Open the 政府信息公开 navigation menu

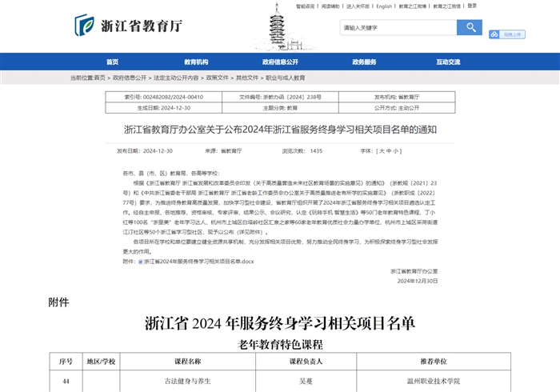pyautogui.click(x=280, y=62)
